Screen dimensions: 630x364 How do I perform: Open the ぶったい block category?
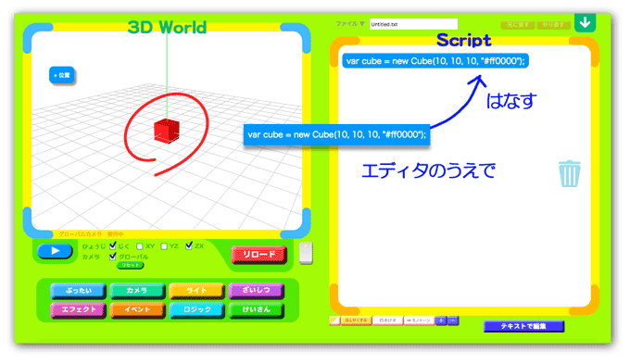click(79, 291)
